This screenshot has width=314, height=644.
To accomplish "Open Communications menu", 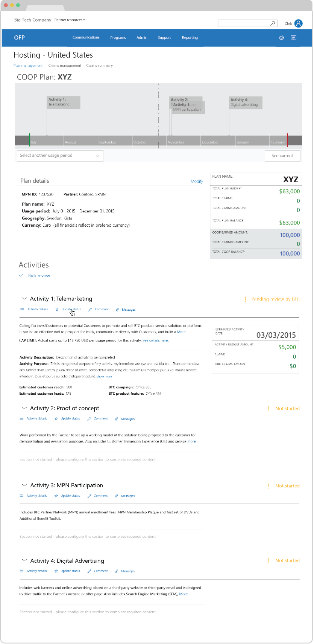I will tap(86, 38).
